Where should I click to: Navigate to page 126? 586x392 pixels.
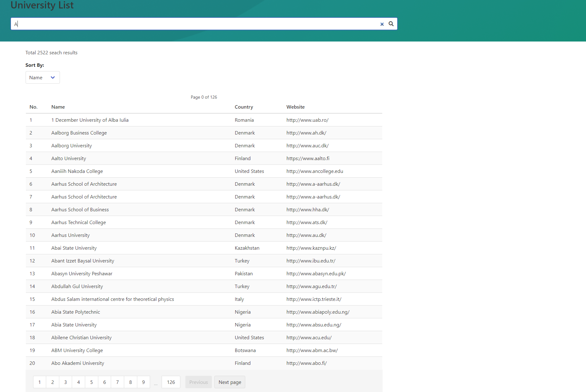tap(171, 382)
